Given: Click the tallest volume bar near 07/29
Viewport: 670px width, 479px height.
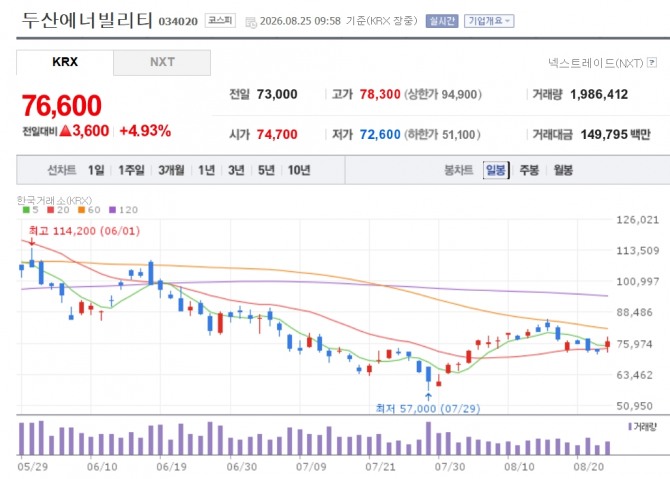Looking at the screenshot, I should (429, 438).
